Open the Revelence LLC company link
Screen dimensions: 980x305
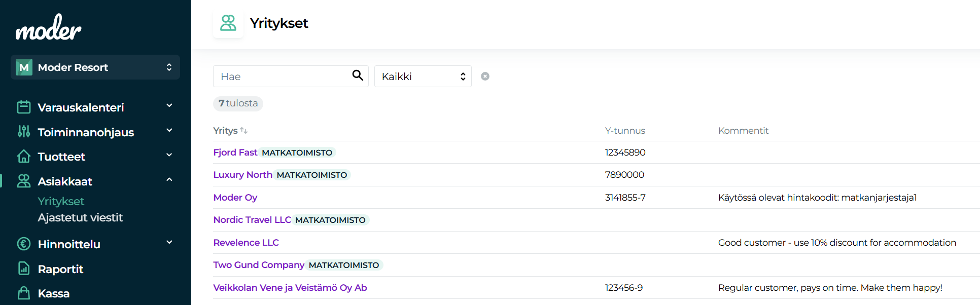[x=246, y=243]
